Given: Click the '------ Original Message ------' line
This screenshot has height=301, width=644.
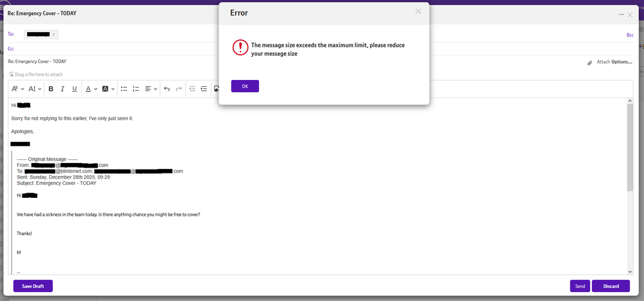Looking at the screenshot, I should click(x=47, y=159).
